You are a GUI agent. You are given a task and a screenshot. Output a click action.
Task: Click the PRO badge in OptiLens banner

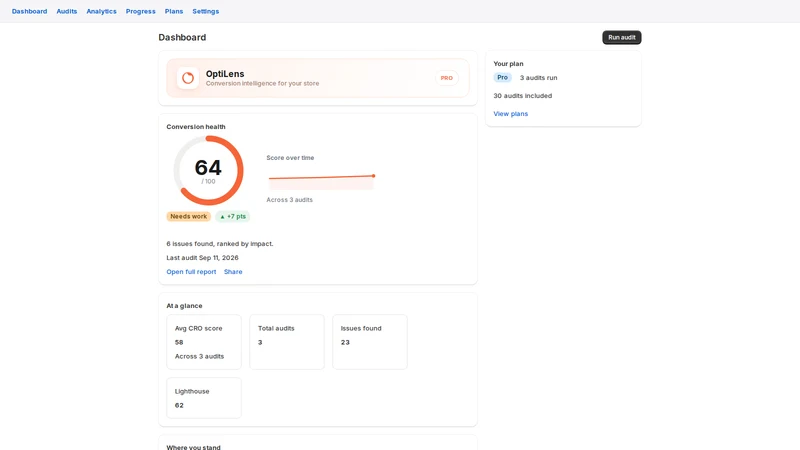[446, 78]
